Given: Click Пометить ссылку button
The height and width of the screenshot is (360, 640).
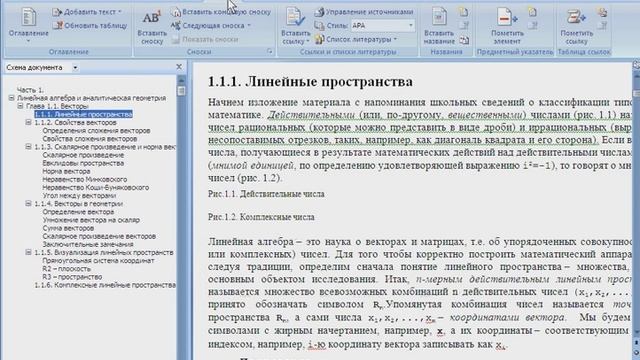Looking at the screenshot, I should 576,27.
